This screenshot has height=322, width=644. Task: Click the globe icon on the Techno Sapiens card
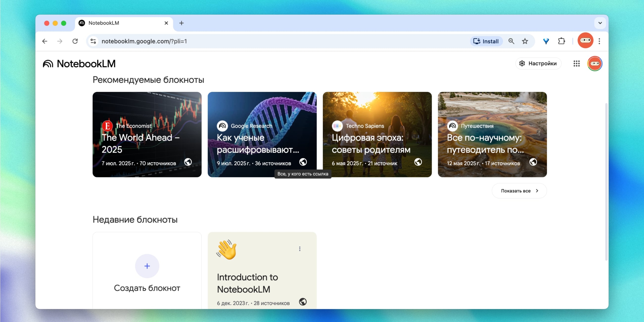pos(418,162)
